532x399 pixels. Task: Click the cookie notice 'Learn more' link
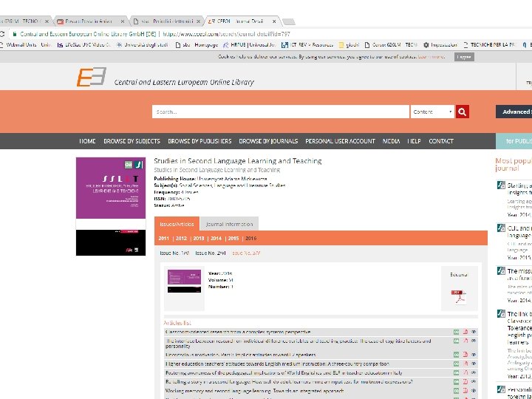click(432, 57)
